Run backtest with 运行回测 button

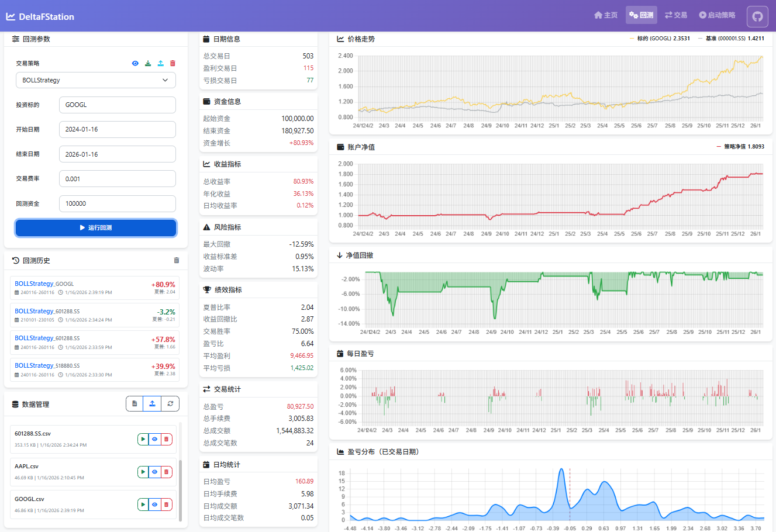(96, 228)
